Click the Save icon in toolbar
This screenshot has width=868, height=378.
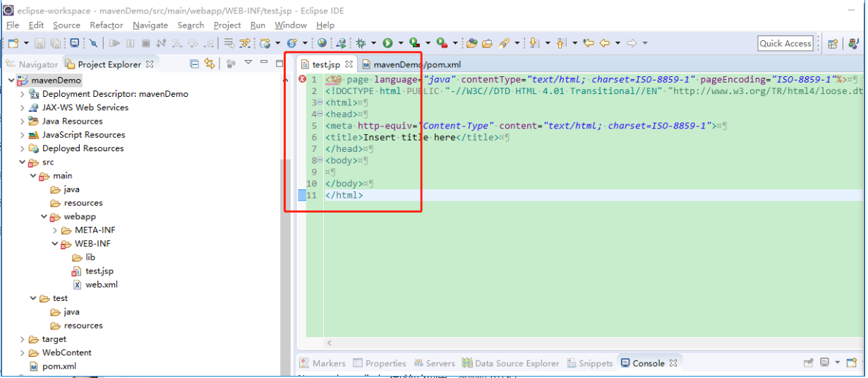pos(40,43)
